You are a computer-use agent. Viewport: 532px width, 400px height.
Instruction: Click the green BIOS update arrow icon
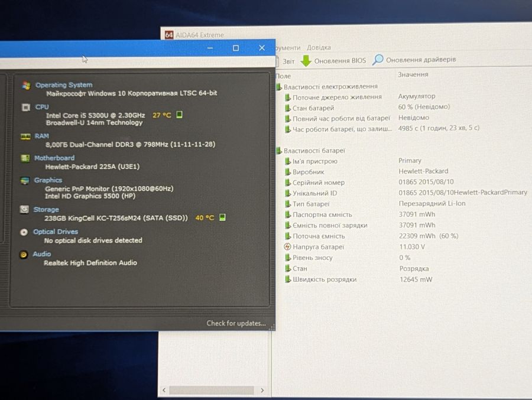[x=306, y=61]
